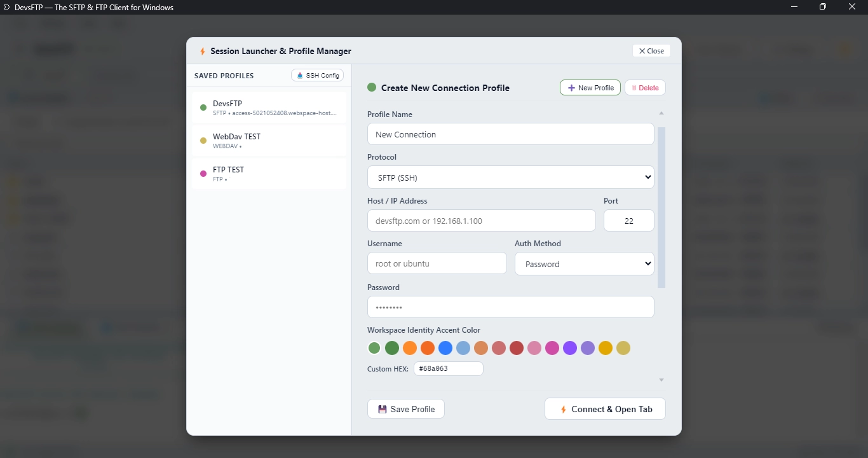Click the Custom HEX color field

[x=449, y=368]
